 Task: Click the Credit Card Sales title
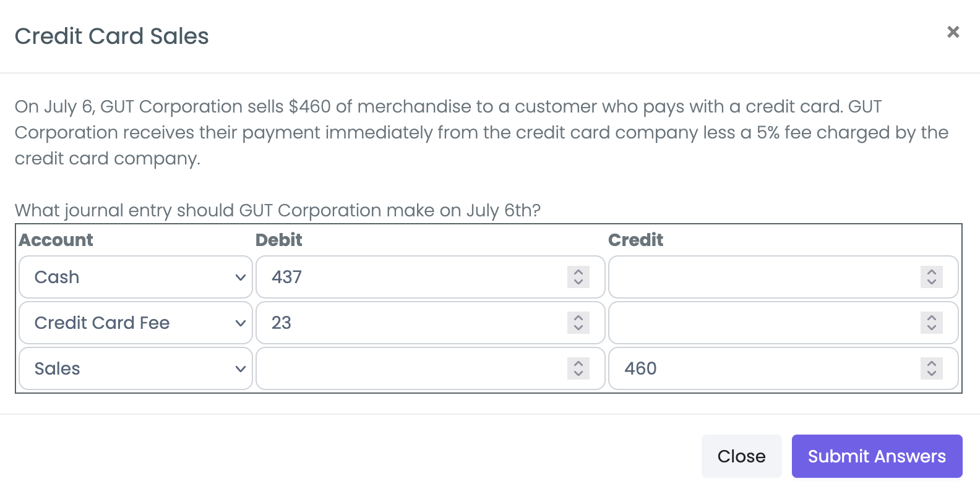(x=112, y=36)
